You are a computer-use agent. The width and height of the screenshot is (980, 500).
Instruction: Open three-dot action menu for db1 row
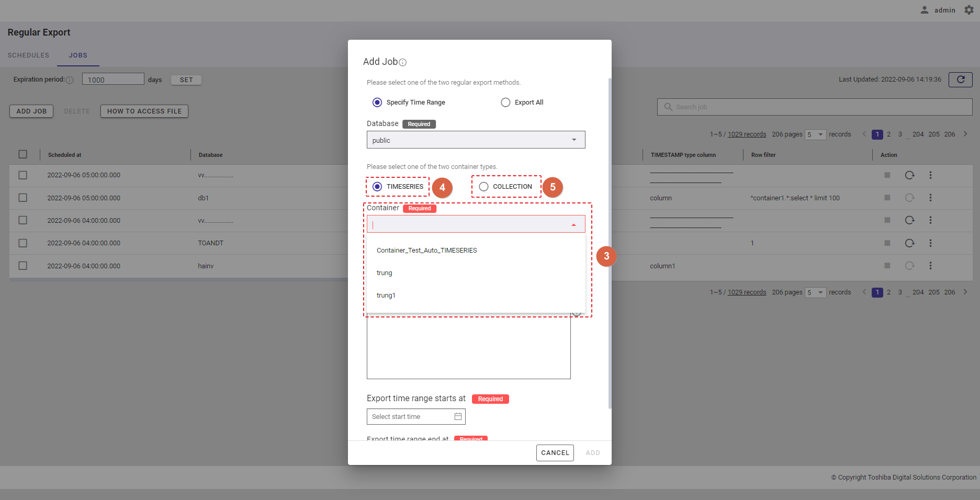pyautogui.click(x=930, y=198)
